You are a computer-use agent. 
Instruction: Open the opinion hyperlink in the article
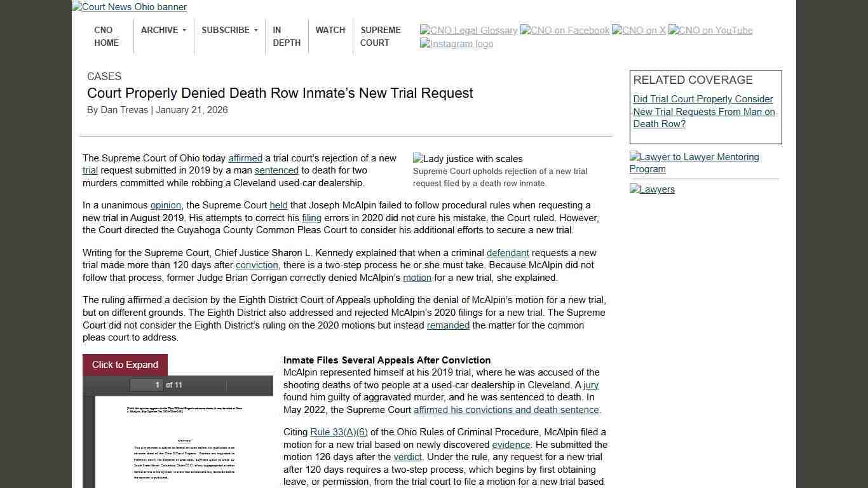[x=165, y=205]
